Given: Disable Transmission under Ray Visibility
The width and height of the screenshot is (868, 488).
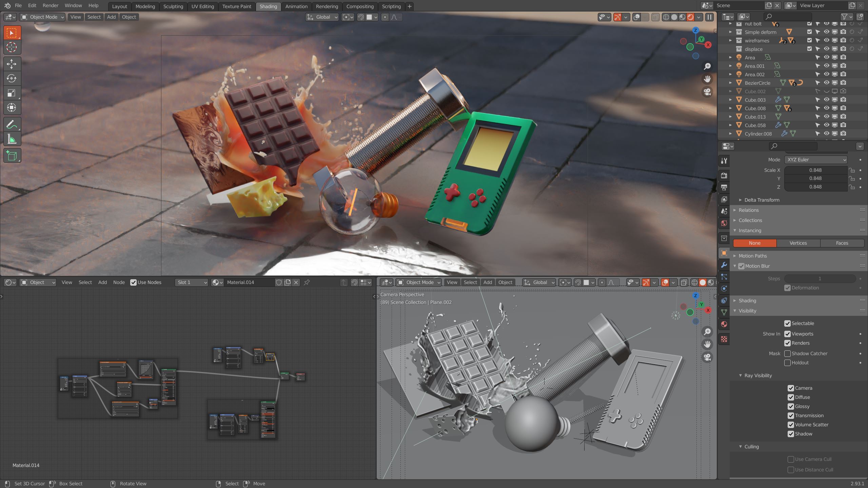Looking at the screenshot, I should coord(791,415).
